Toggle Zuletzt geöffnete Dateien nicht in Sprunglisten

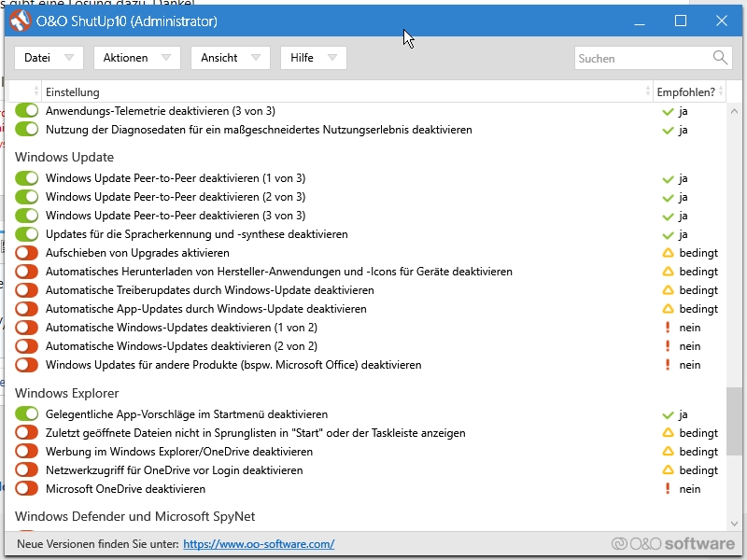(26, 433)
